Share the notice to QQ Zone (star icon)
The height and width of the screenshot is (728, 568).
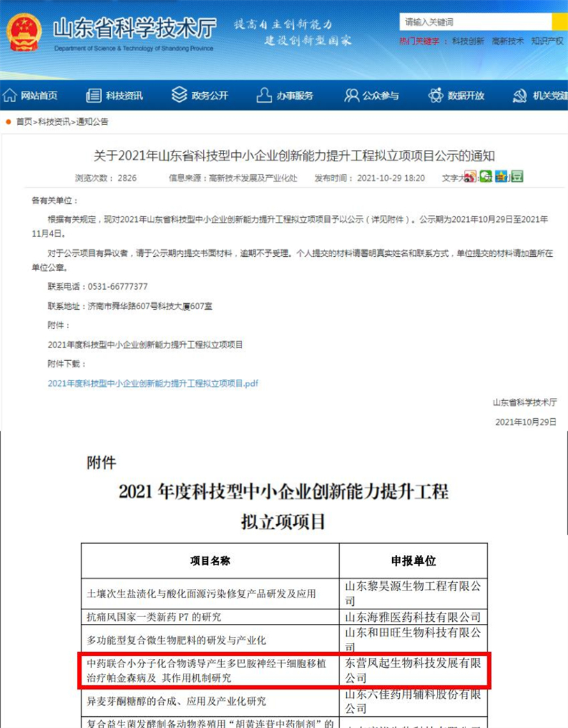coord(501,177)
